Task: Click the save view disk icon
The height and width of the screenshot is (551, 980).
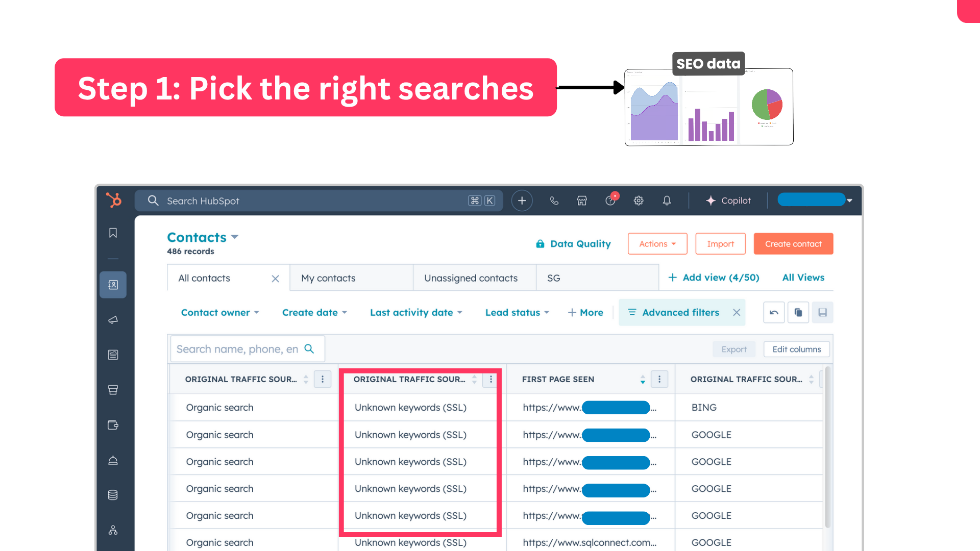Action: point(822,313)
